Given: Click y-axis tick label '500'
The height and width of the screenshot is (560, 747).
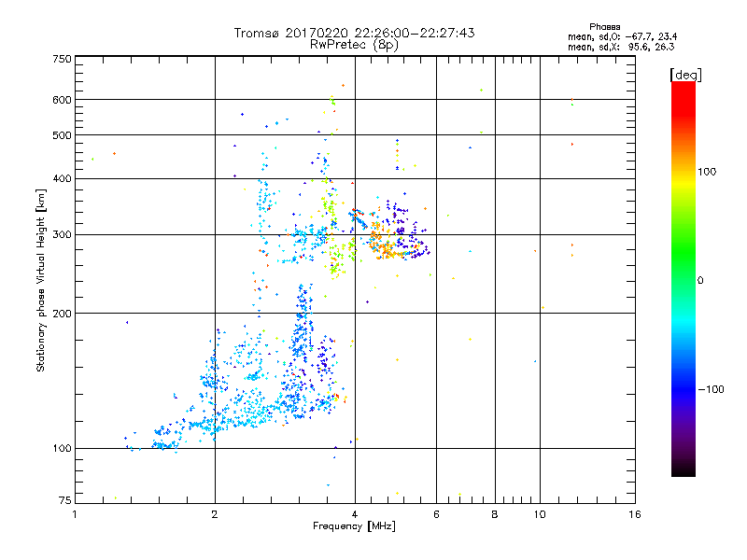Looking at the screenshot, I should (62, 135).
